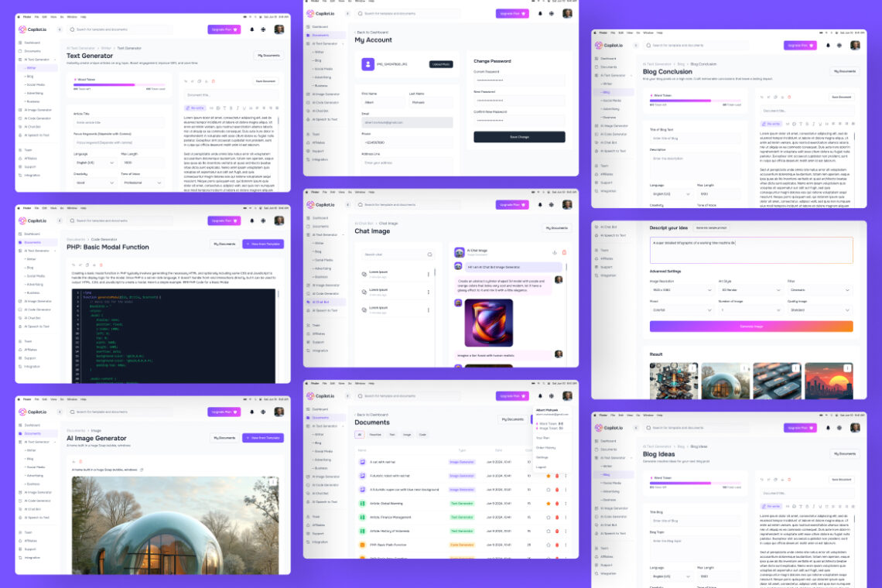This screenshot has height=588, width=882.
Task: Open three-dot menu for 'Article Finance Management' row
Action: [x=566, y=517]
